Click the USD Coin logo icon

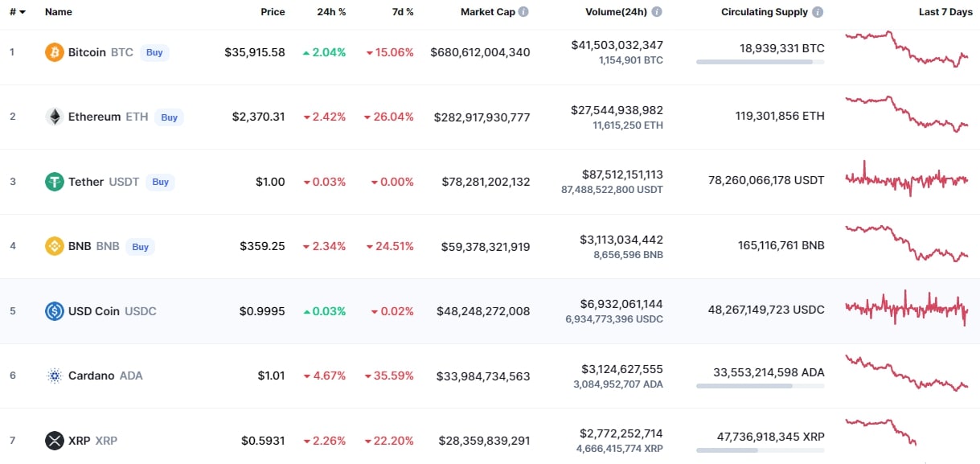click(x=54, y=311)
